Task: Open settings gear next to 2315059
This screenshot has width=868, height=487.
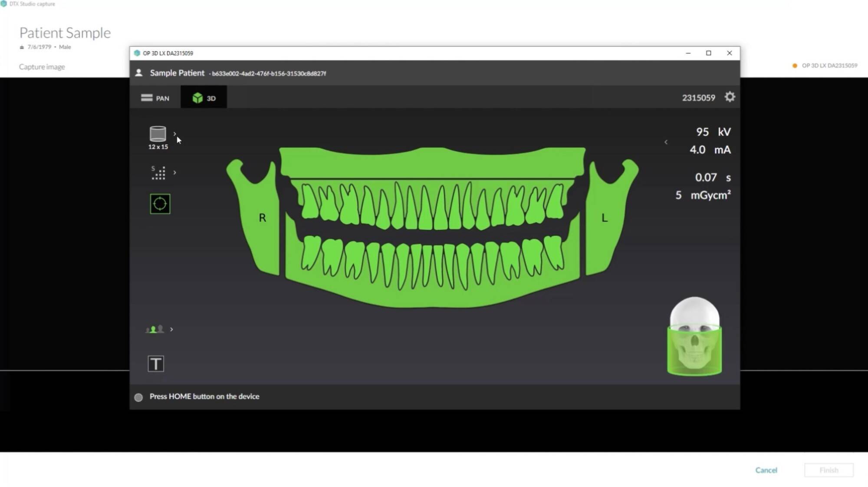Action: click(x=730, y=97)
